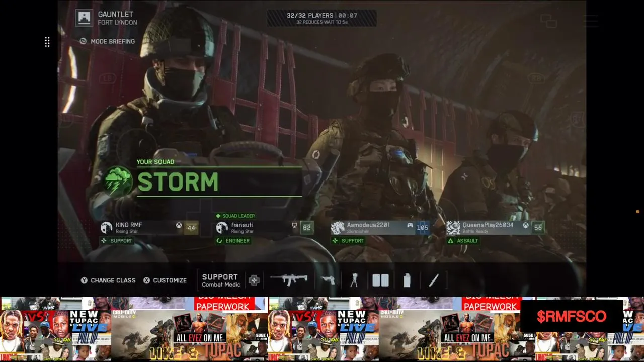Click fransuti's PC platform icon
This screenshot has width=644, height=362.
294,226
